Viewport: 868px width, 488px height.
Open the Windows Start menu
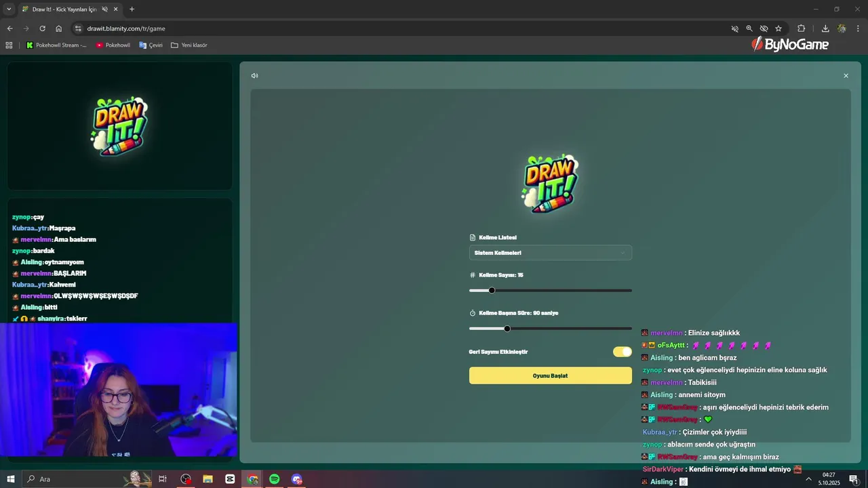point(11,479)
